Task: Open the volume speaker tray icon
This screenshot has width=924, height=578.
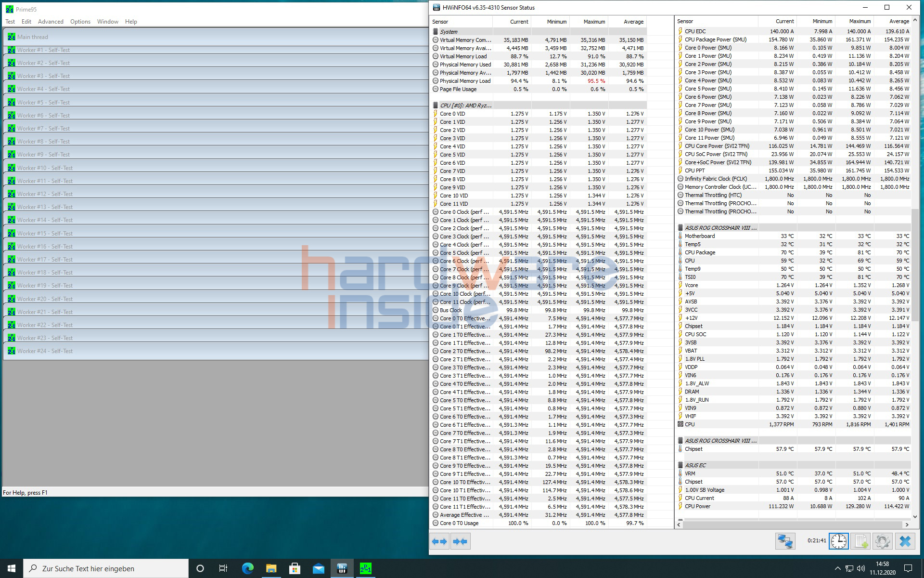Action: [861, 569]
